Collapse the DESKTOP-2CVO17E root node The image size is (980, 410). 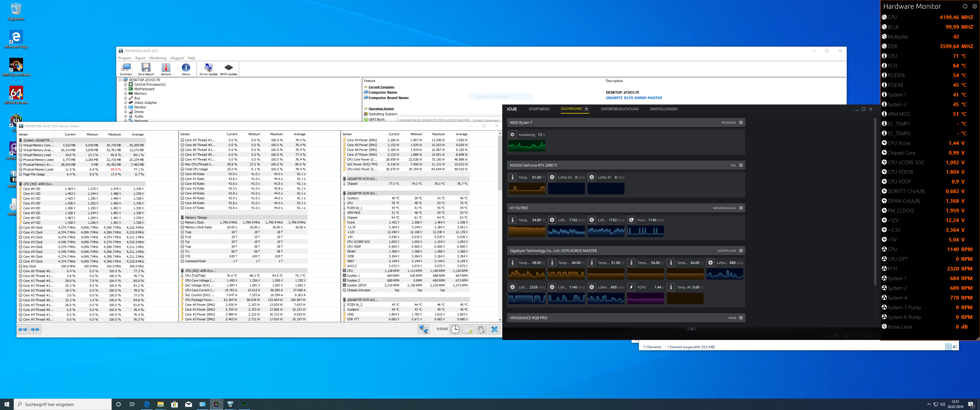120,80
